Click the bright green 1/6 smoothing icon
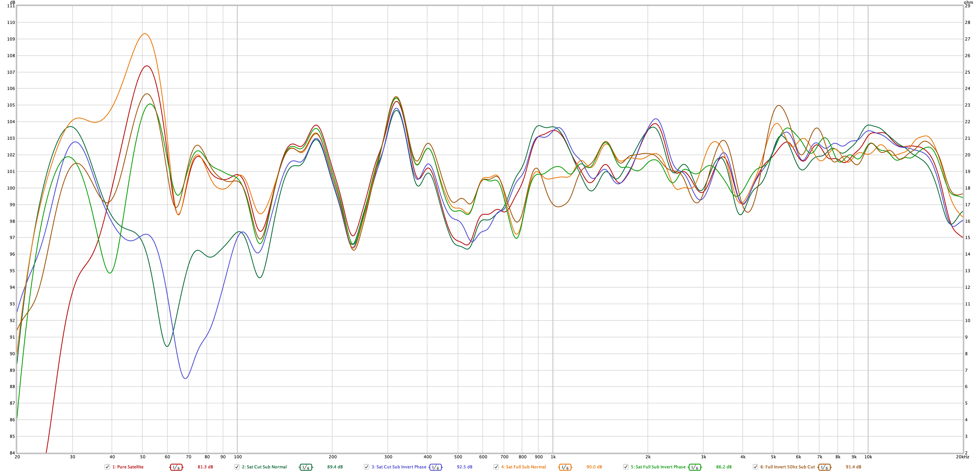 (694, 467)
